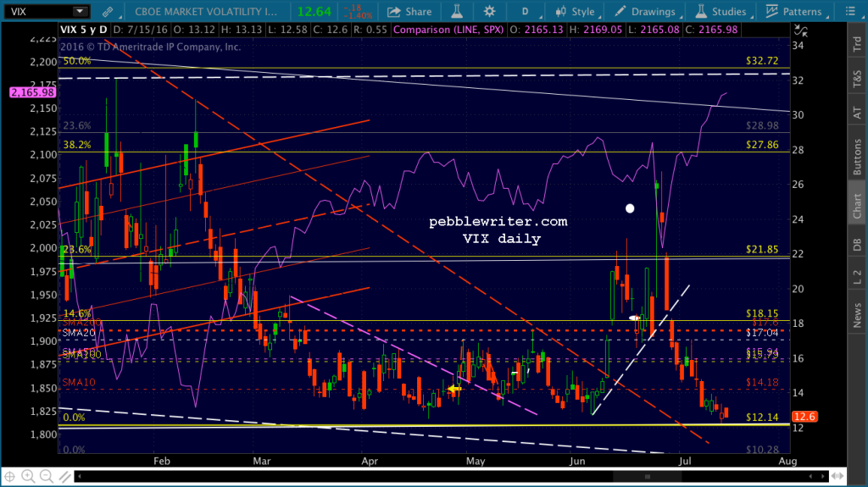Open chart settings gear icon

pyautogui.click(x=490, y=11)
